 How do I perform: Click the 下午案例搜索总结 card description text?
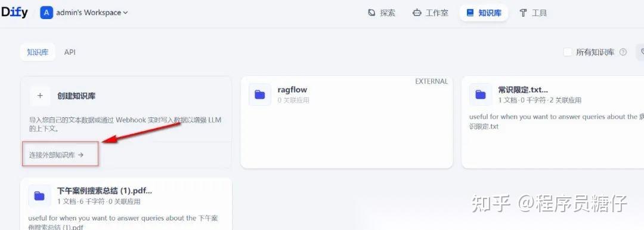tap(123, 223)
